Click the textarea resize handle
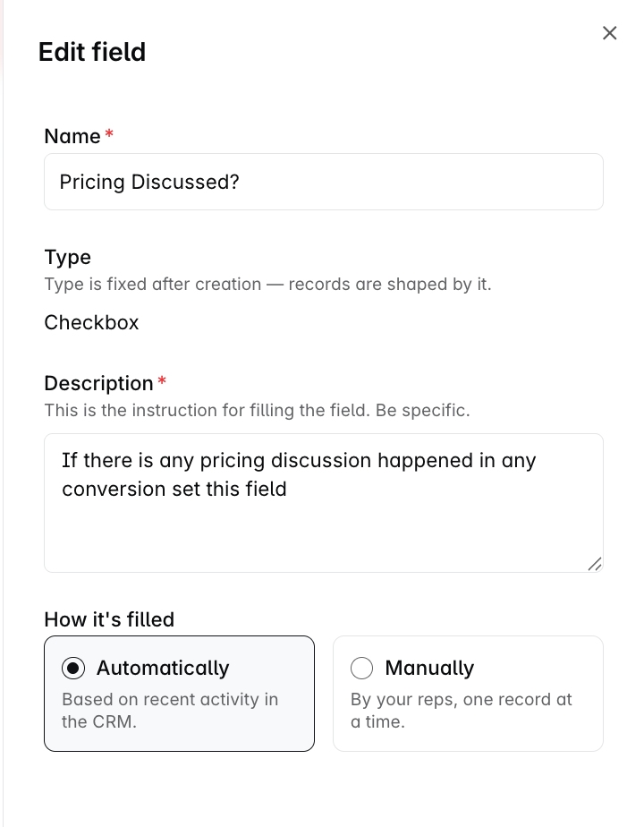Screen dimensions: 644x827 click(x=595, y=564)
